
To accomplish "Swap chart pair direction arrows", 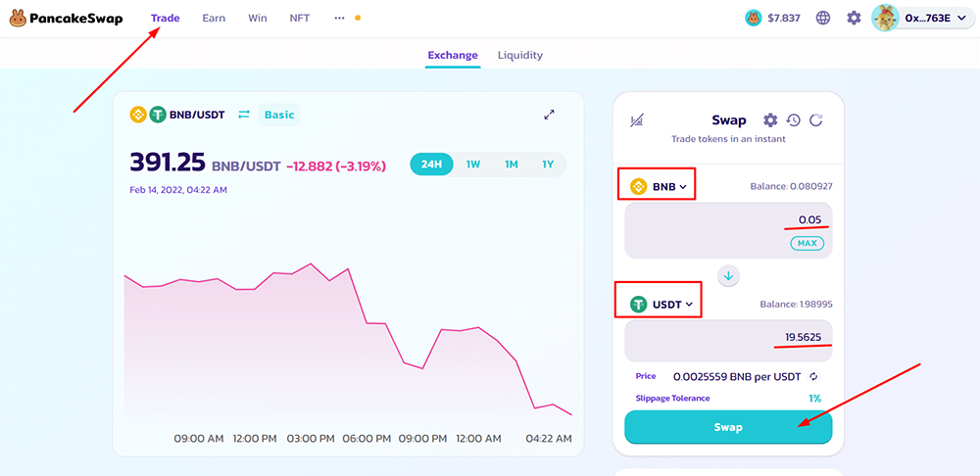I will pyautogui.click(x=244, y=115).
